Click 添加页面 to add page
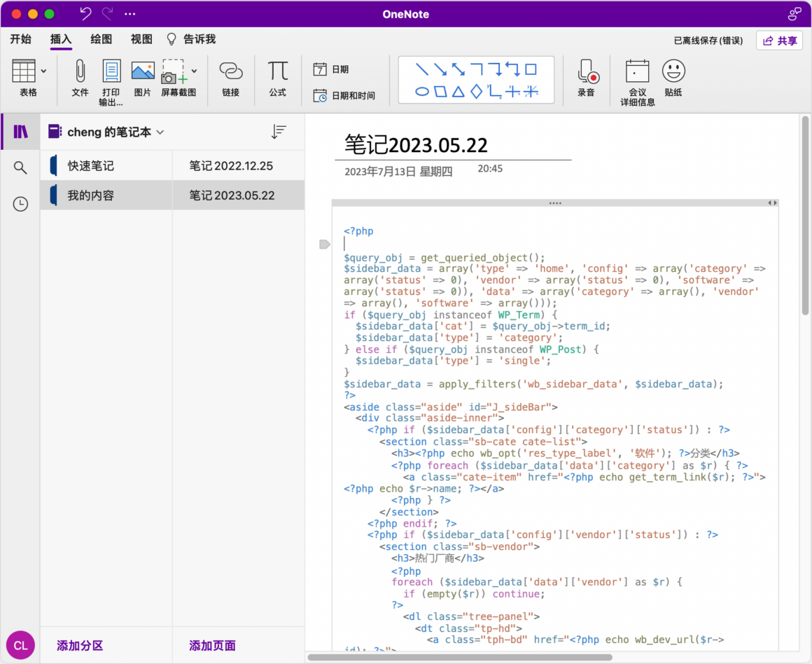812x664 pixels. pyautogui.click(x=212, y=646)
